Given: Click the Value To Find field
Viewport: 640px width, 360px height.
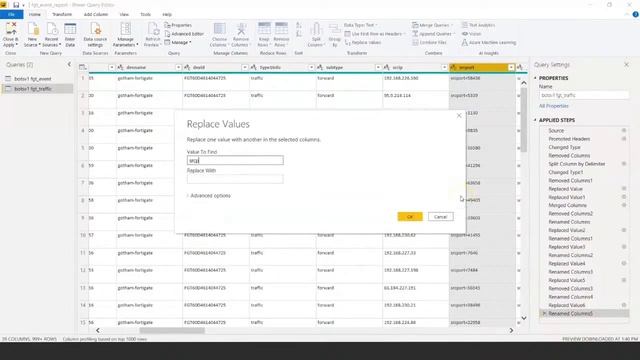Looking at the screenshot, I should pos(235,160).
